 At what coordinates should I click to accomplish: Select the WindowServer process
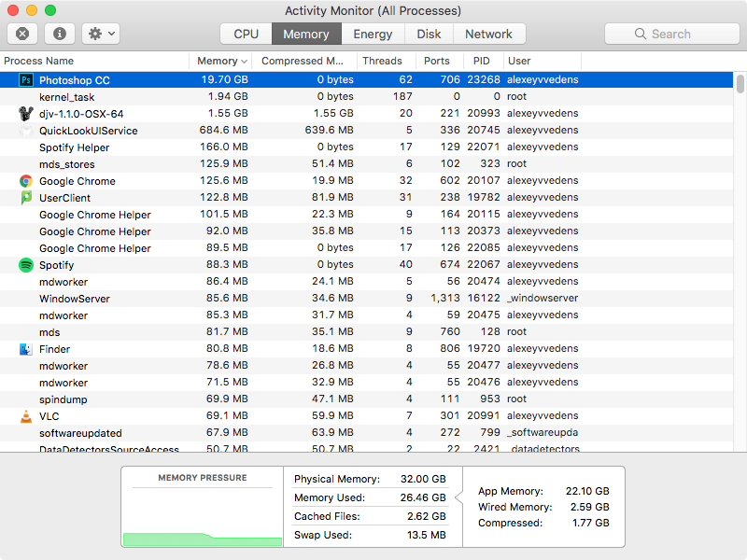366,298
